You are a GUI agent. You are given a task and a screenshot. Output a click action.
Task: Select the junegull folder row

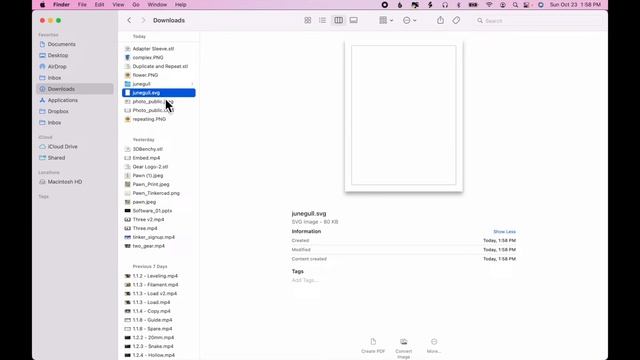click(159, 84)
